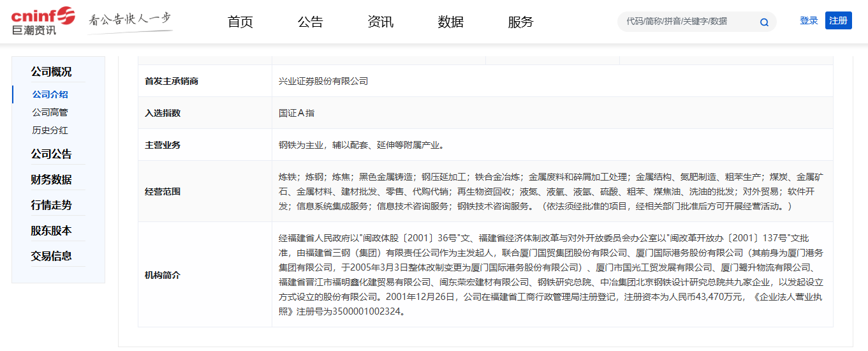Screen dimensions: 868x351
Task: Open the 行情走势 sidebar section
Action: 52,205
